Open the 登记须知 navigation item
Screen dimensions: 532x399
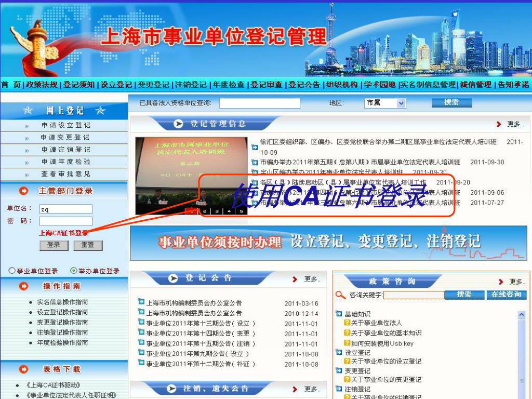click(79, 85)
